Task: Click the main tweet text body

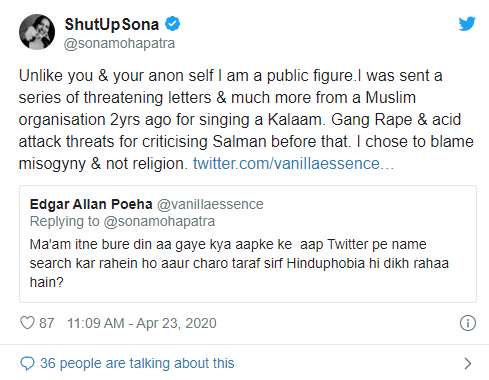Action: coord(246,120)
